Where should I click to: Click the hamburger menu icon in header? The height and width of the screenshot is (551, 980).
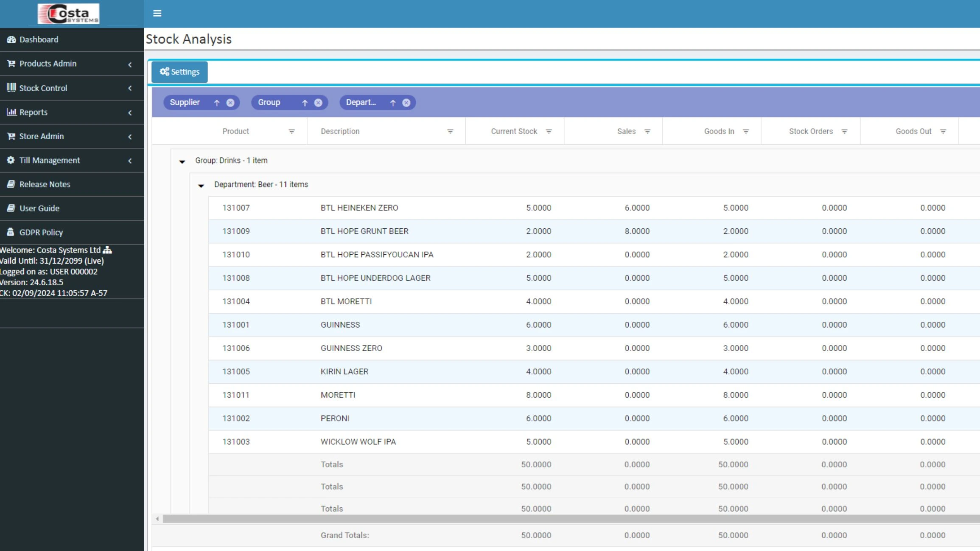pos(157,13)
